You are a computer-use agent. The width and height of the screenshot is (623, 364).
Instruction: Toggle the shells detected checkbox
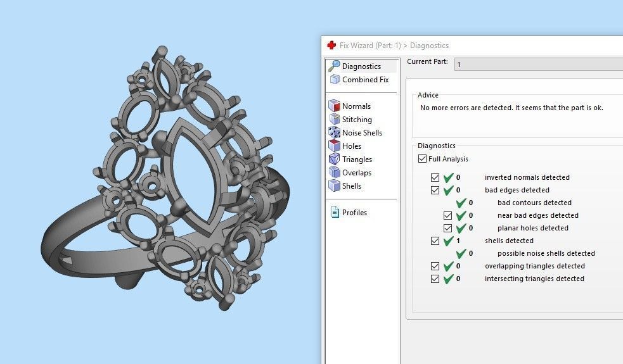[435, 241]
